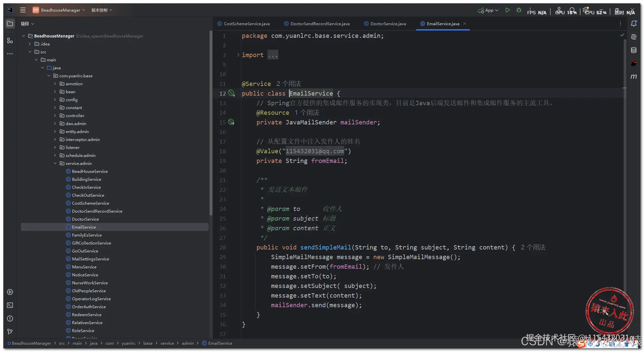Show more tool windows ellipsis
The height and width of the screenshot is (352, 644).
pos(10,53)
